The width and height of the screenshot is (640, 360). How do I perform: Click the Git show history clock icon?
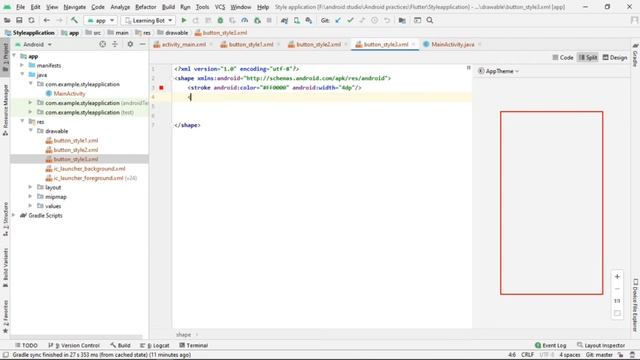tap(374, 20)
